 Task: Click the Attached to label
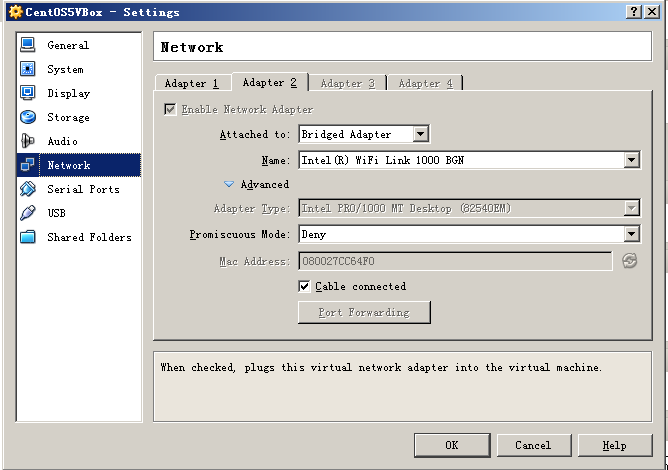point(255,134)
